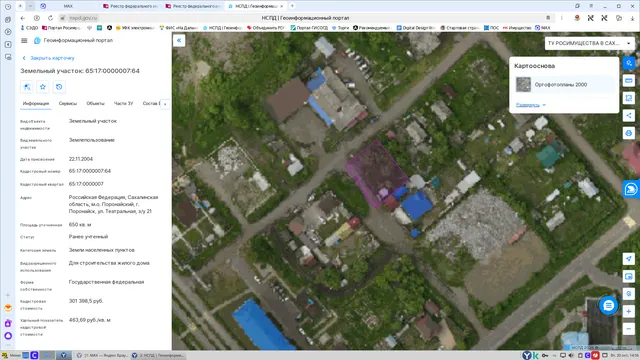Show more card tabs with right arrow
This screenshot has width=640, height=360.
[165, 104]
